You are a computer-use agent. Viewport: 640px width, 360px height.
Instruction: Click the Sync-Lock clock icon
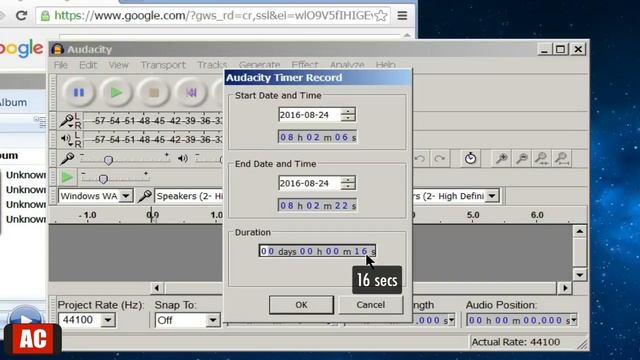(x=470, y=158)
